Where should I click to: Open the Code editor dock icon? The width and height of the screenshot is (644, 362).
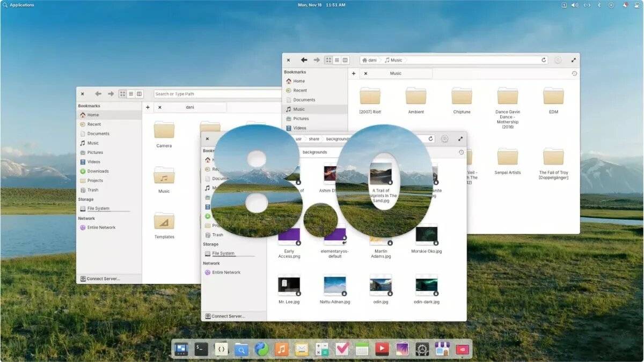click(221, 349)
